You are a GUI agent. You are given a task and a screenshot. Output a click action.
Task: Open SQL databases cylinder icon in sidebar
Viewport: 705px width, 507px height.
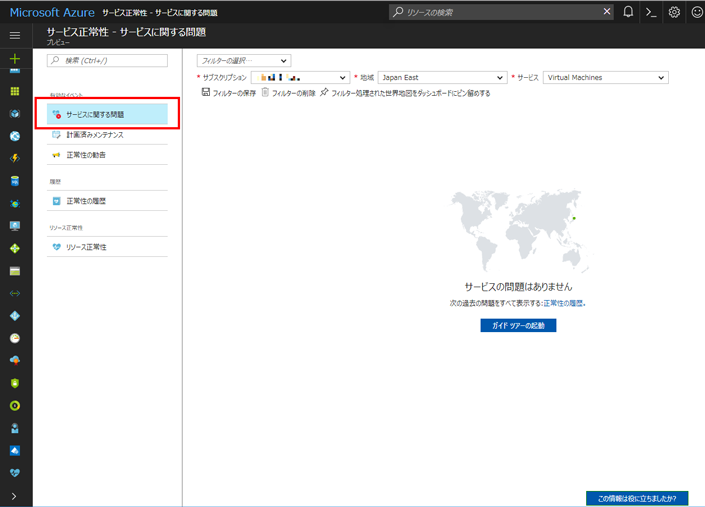tap(15, 181)
